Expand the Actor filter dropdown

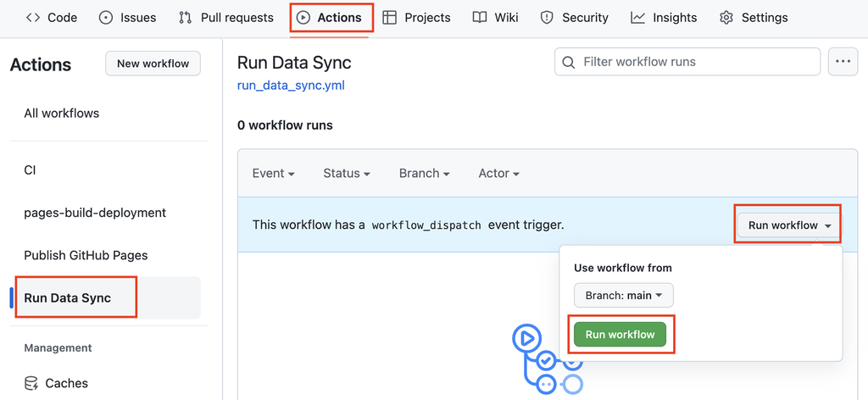(x=498, y=173)
